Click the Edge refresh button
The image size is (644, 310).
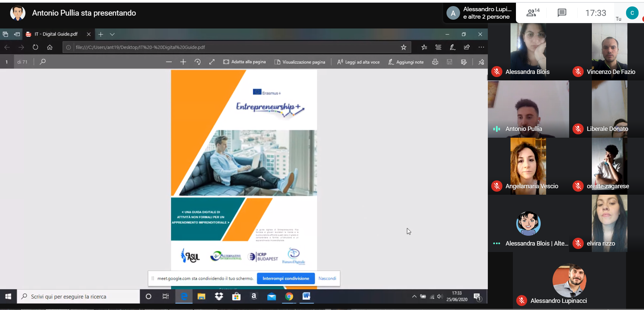point(35,47)
